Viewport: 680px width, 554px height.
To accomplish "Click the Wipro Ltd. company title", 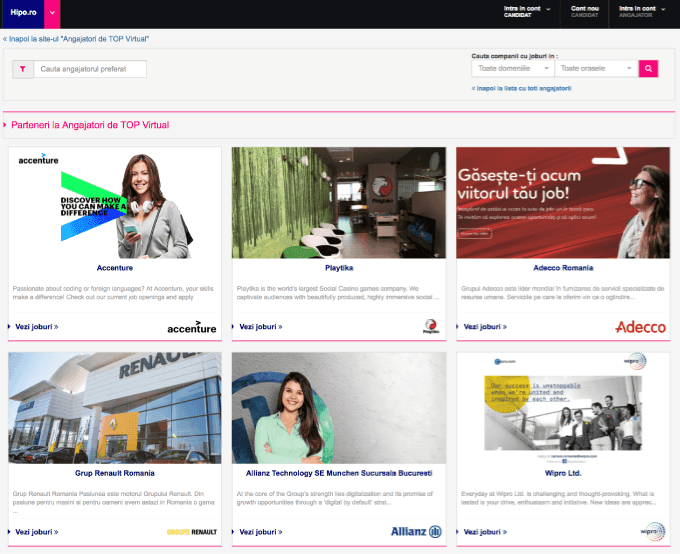I will 563,473.
